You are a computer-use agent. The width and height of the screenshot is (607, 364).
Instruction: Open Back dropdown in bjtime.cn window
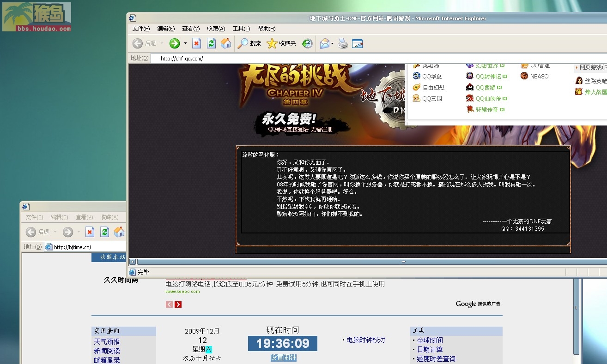(55, 232)
